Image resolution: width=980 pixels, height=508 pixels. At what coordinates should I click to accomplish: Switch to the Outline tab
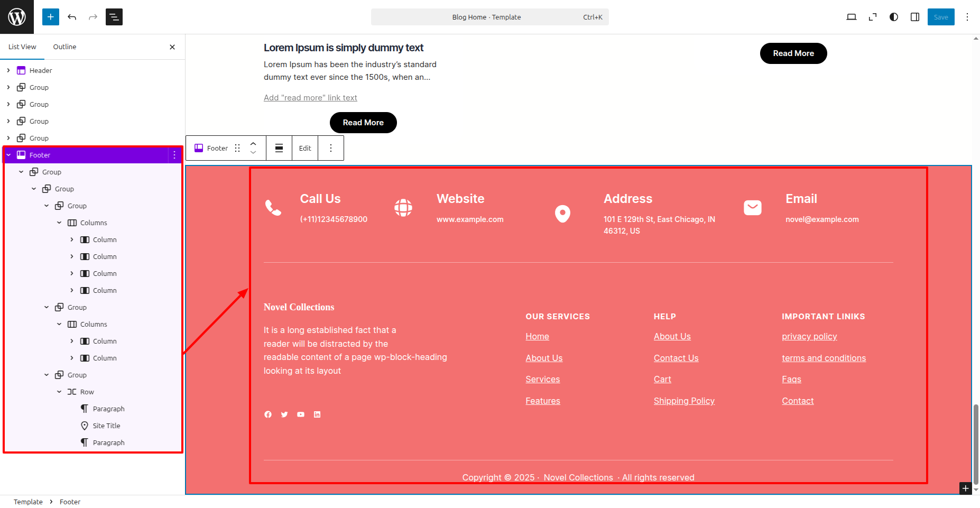tap(64, 47)
